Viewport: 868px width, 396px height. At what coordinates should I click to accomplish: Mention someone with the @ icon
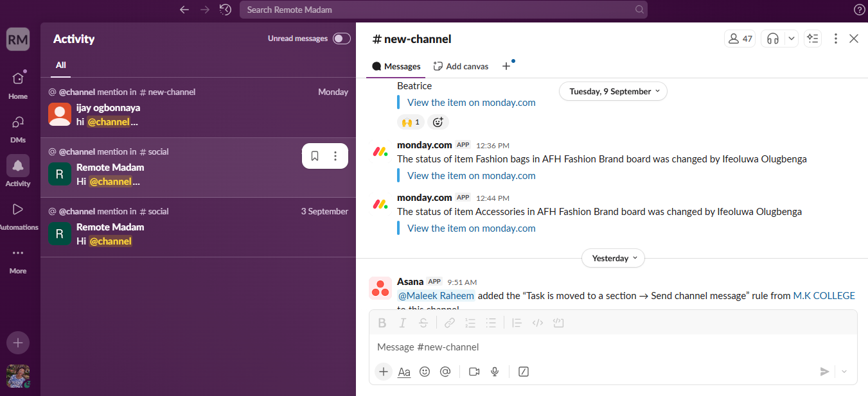(x=445, y=372)
